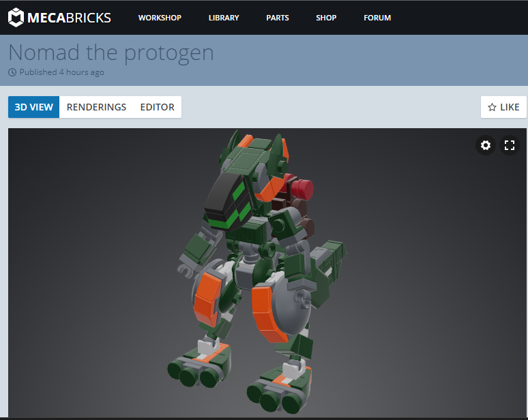Switch to the 3D VIEW tab

click(34, 107)
